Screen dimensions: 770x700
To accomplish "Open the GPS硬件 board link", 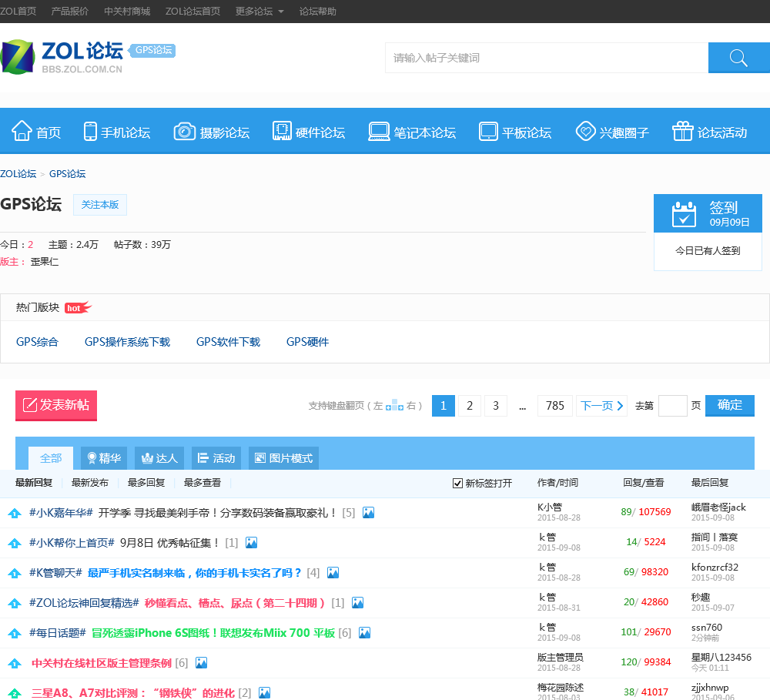I will point(308,342).
